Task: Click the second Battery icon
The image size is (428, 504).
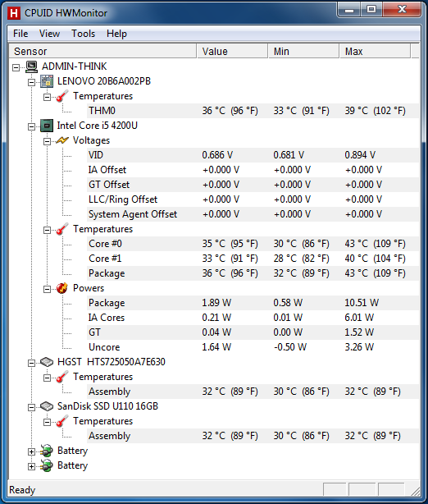Action: [x=47, y=465]
